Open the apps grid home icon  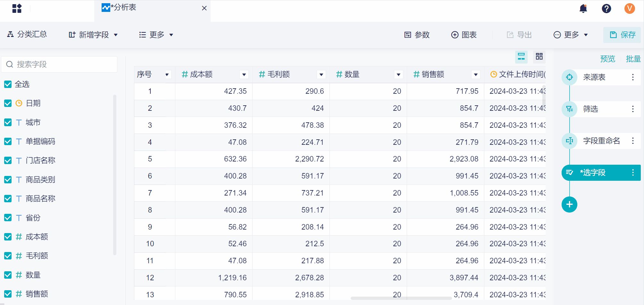tap(17, 8)
